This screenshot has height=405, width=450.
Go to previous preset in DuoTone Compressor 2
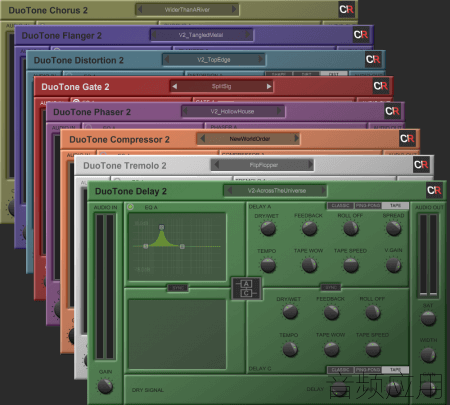point(202,138)
